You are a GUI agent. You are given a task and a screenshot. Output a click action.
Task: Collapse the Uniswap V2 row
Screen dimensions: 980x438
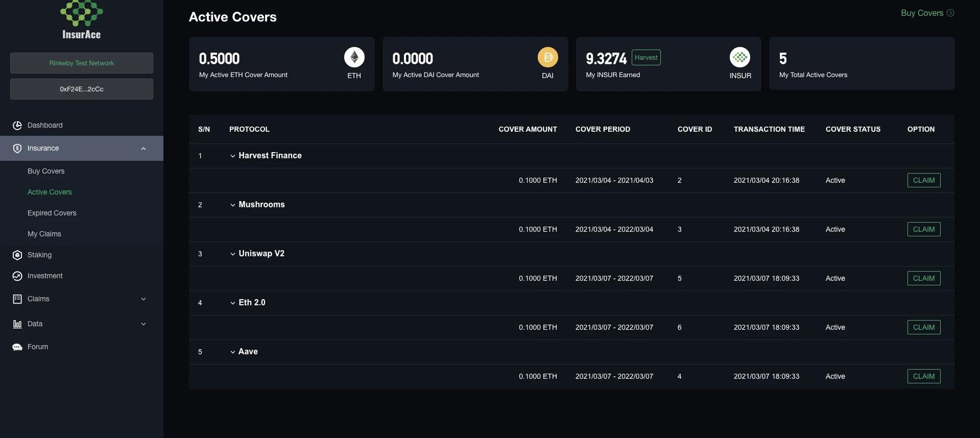pos(233,254)
